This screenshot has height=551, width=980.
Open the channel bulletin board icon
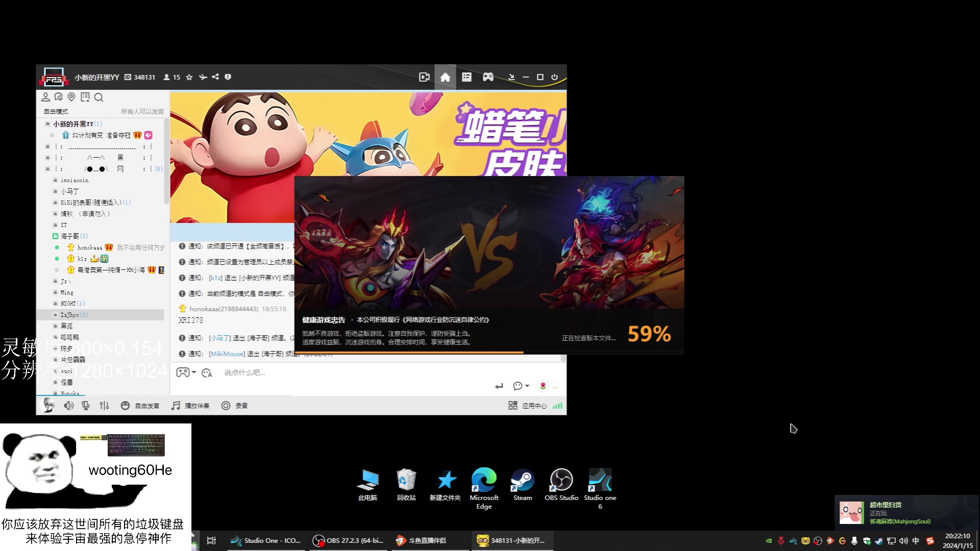coord(85,97)
